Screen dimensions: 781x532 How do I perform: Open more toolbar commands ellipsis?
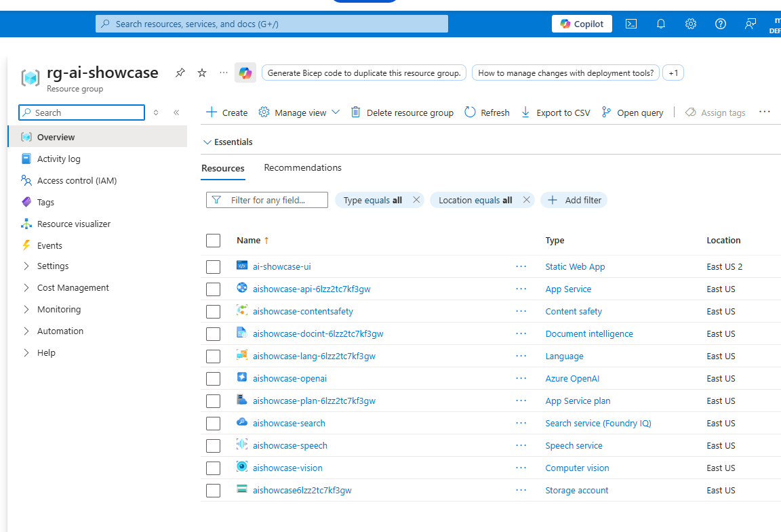coord(765,112)
